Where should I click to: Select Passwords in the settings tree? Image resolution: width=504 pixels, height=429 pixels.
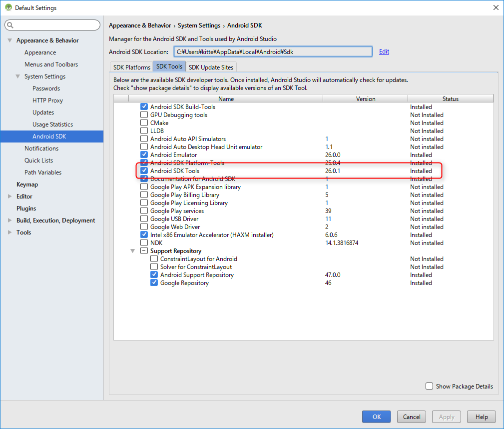pyautogui.click(x=46, y=88)
